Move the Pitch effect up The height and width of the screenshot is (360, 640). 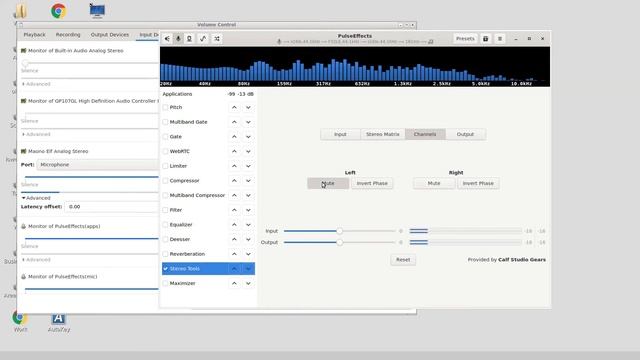click(x=234, y=107)
